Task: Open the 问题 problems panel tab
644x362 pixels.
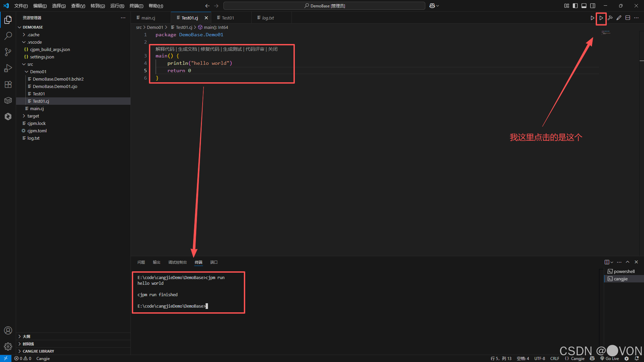Action: pos(141,262)
